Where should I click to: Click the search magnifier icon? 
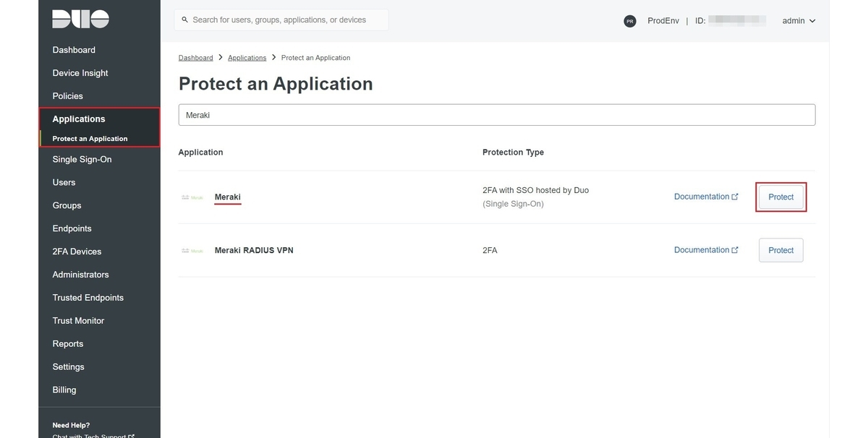[x=185, y=20]
